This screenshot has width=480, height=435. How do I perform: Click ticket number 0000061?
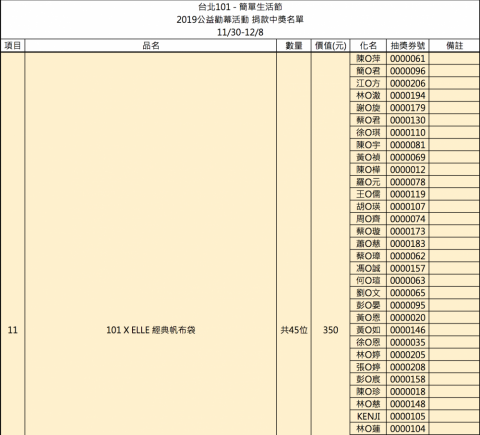pyautogui.click(x=408, y=59)
